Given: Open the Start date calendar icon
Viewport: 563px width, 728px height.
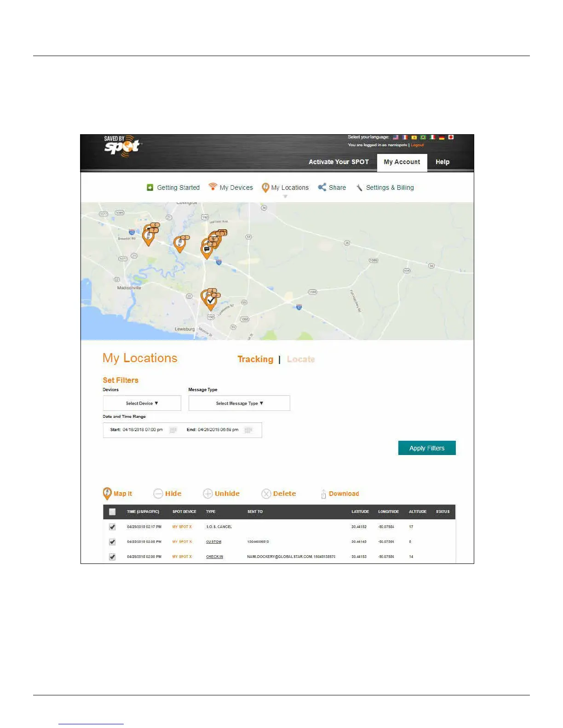Looking at the screenshot, I should (173, 430).
